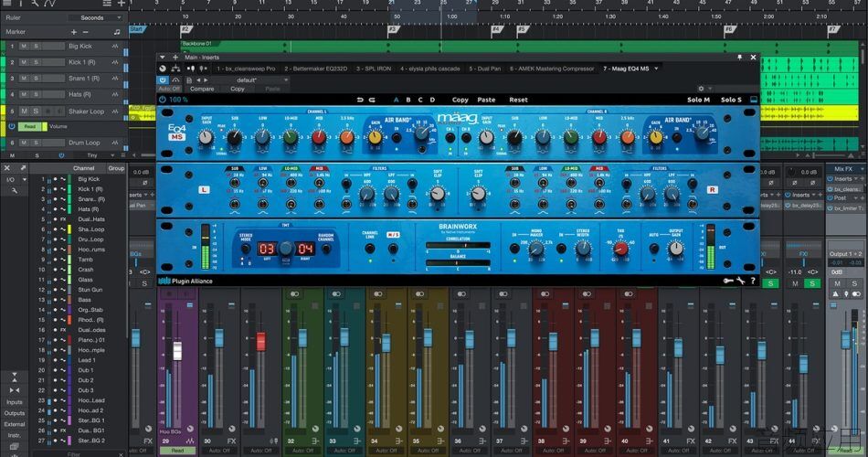The width and height of the screenshot is (868, 457).
Task: Toggle the Channel Link switch
Action: point(370,249)
